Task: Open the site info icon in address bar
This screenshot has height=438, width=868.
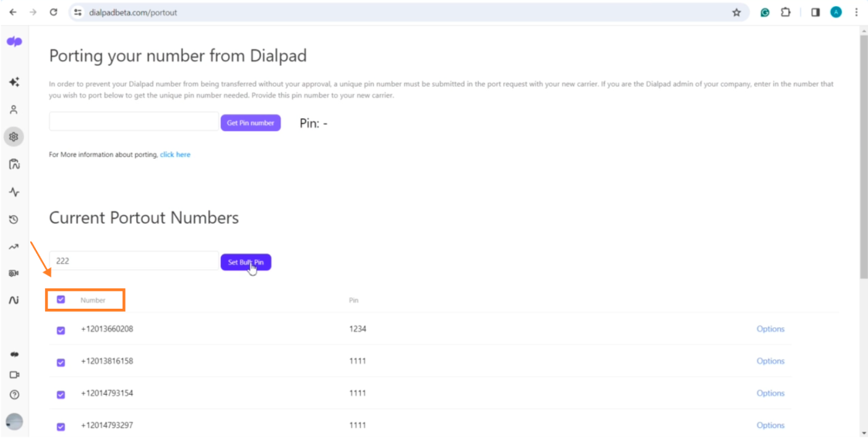Action: (x=78, y=12)
